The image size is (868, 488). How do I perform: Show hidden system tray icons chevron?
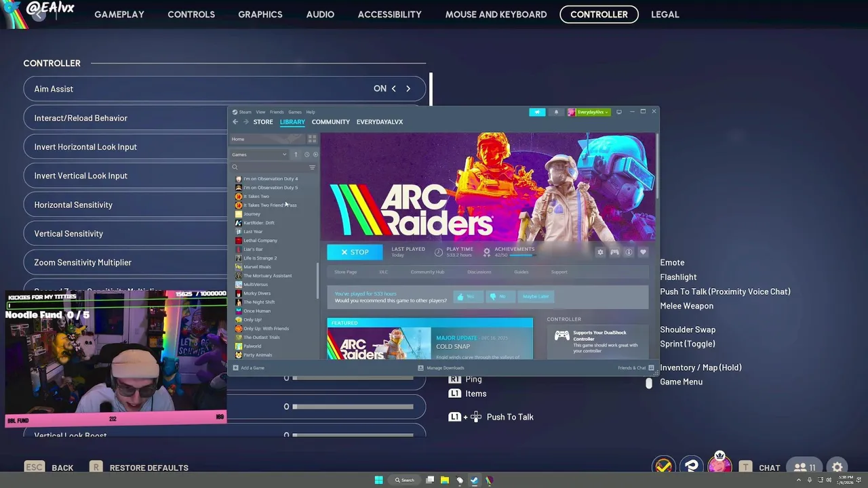800,480
